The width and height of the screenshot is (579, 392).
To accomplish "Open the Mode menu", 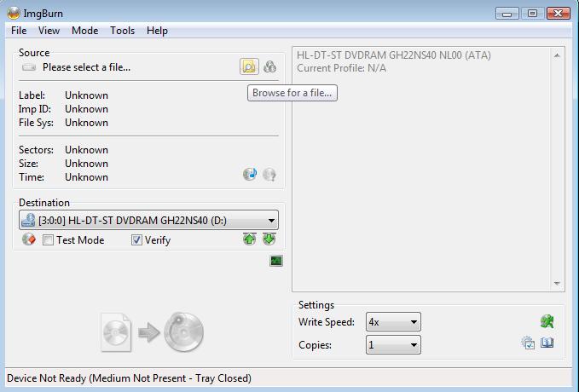I will (85, 31).
